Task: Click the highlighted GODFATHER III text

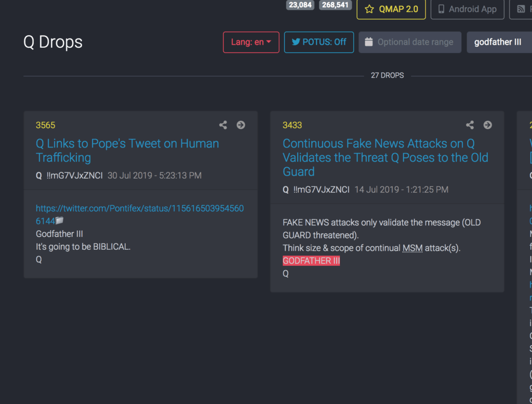Action: pos(311,261)
